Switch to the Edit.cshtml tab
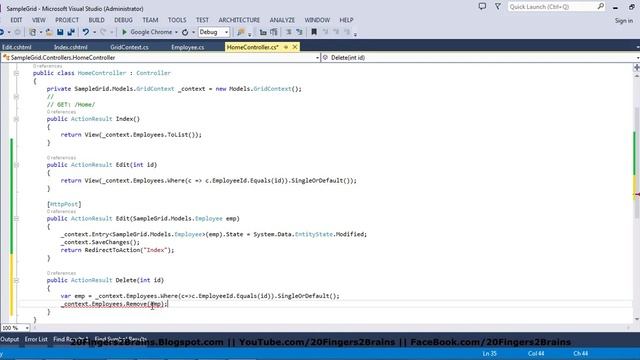 (x=17, y=47)
